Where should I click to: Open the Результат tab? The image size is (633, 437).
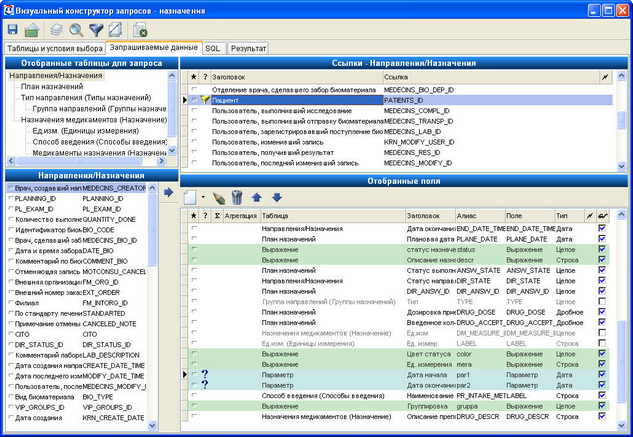[248, 48]
